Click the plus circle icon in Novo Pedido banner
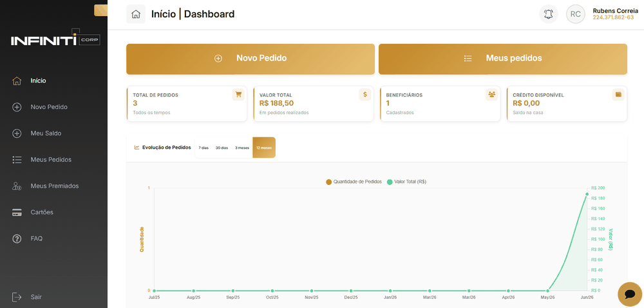 pos(218,59)
